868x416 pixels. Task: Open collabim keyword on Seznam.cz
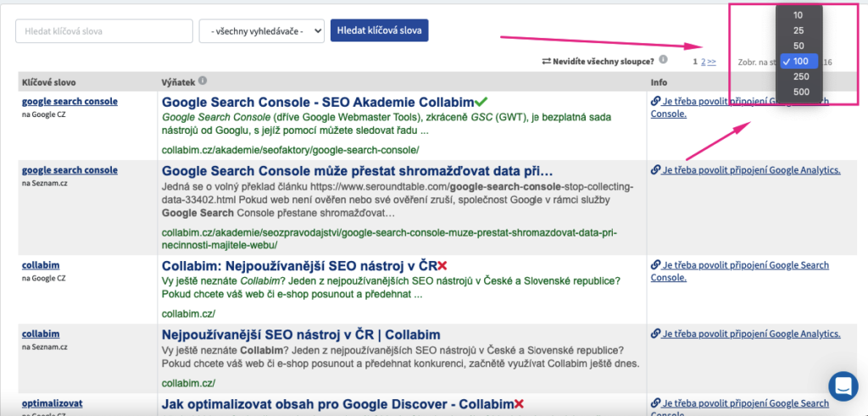41,334
